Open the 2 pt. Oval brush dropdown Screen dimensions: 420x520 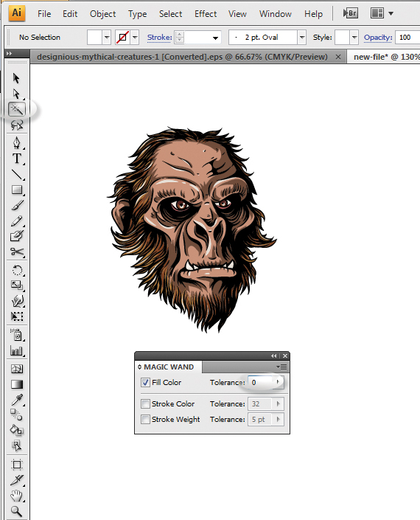click(x=302, y=37)
